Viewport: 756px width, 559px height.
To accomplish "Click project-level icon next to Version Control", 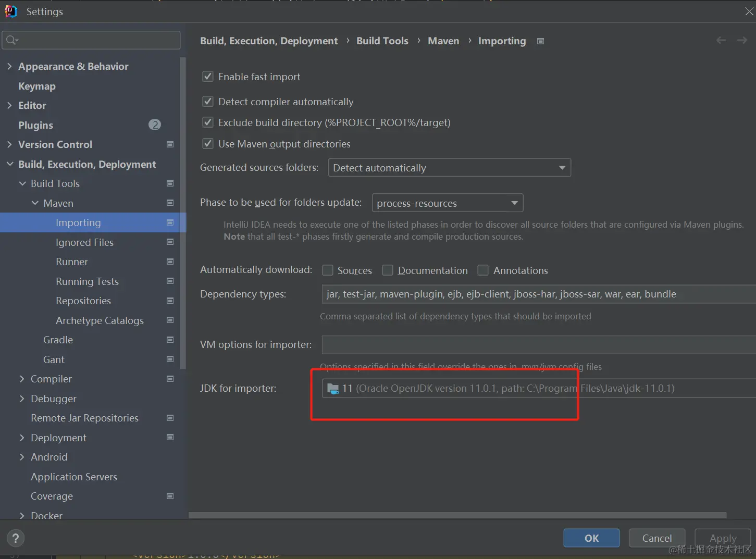I will 170,144.
